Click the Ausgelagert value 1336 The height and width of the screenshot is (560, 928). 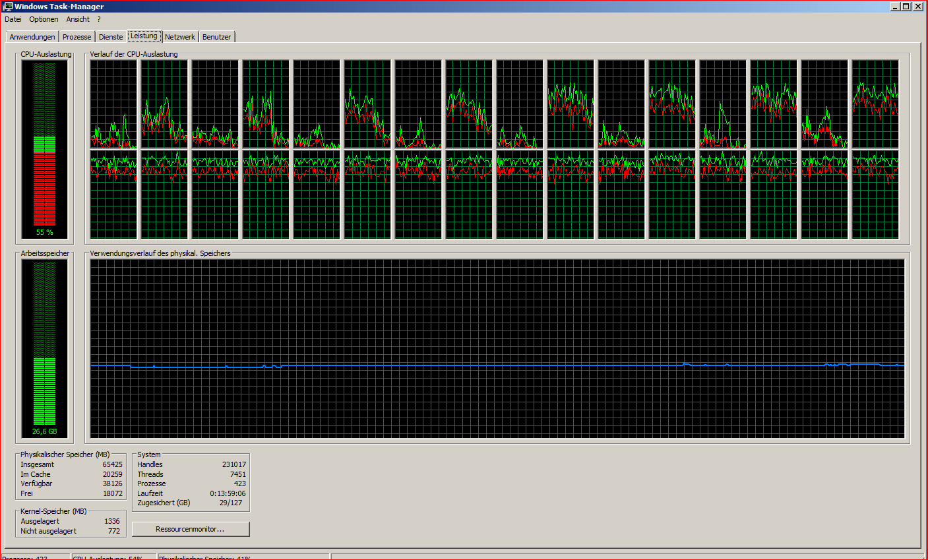point(112,521)
